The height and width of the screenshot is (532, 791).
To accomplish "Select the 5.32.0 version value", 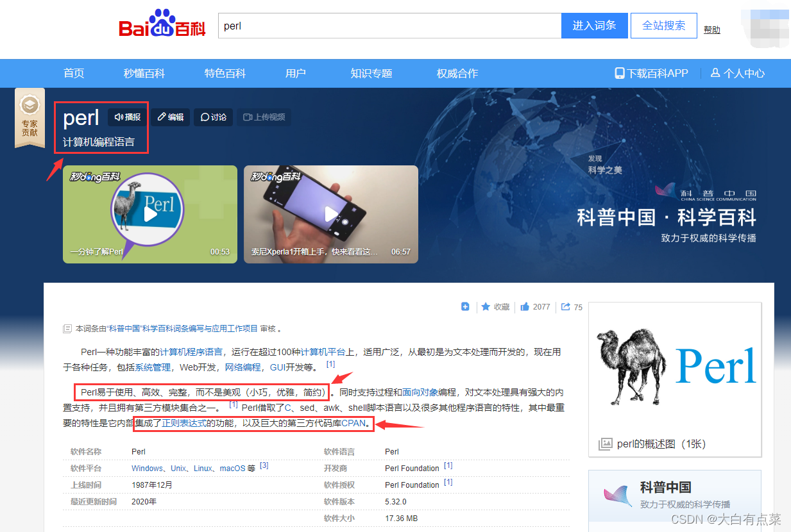I will tap(395, 502).
